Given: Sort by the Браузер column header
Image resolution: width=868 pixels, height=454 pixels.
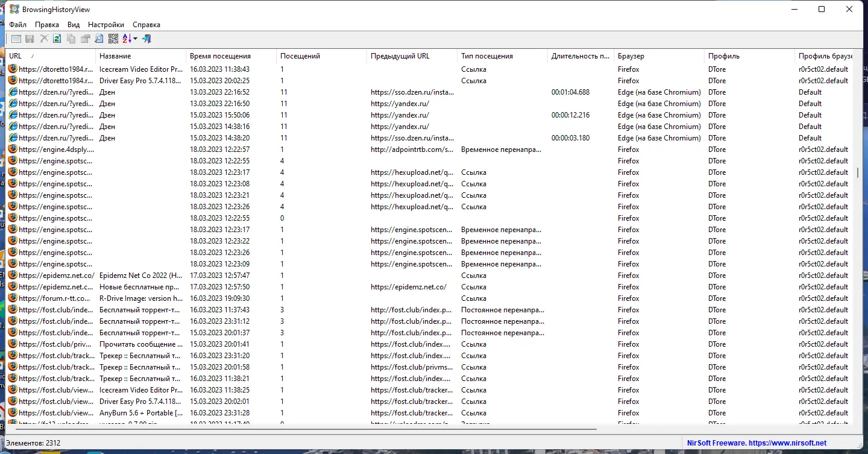Looking at the screenshot, I should click(659, 56).
